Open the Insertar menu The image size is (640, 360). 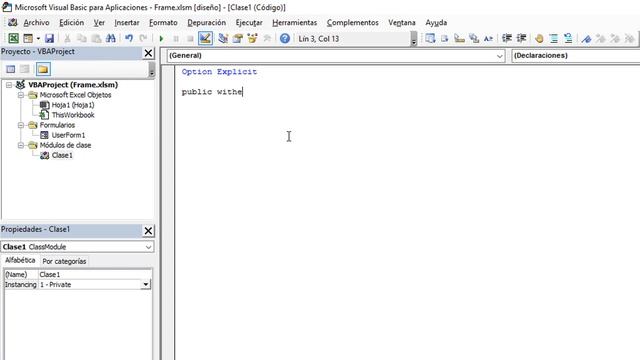[x=127, y=22]
